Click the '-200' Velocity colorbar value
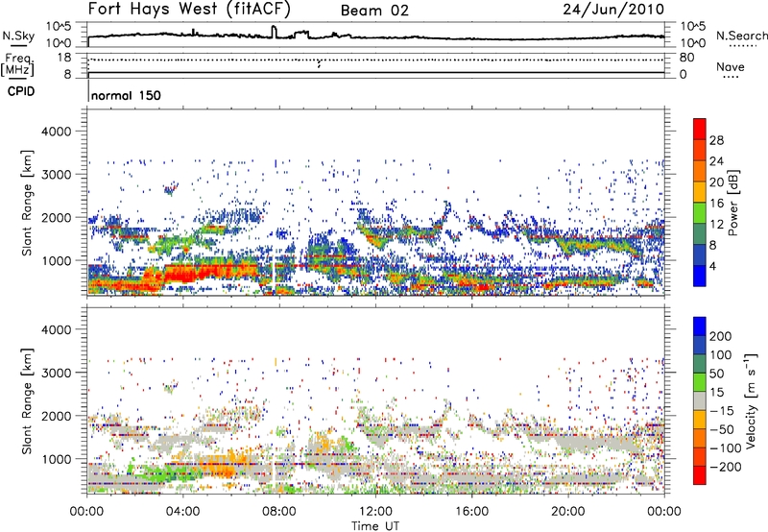The width and height of the screenshot is (768, 532). [x=725, y=467]
